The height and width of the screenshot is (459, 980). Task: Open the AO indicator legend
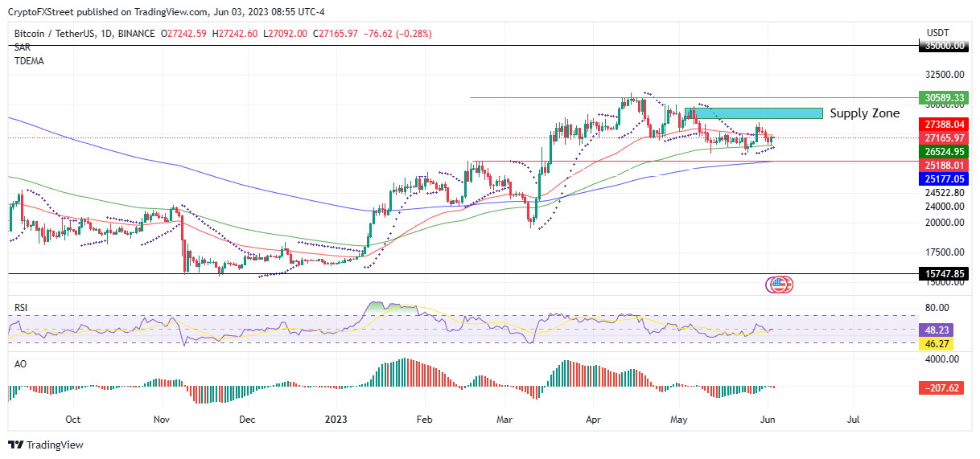(x=19, y=363)
